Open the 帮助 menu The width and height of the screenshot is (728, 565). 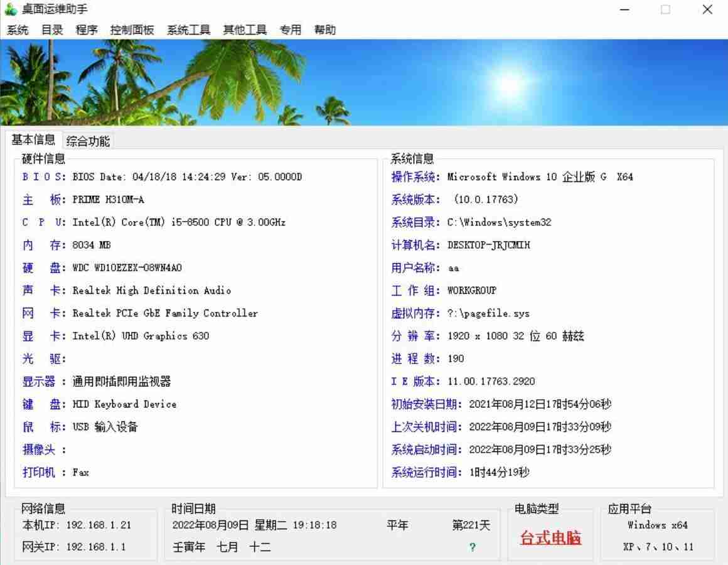pos(324,30)
